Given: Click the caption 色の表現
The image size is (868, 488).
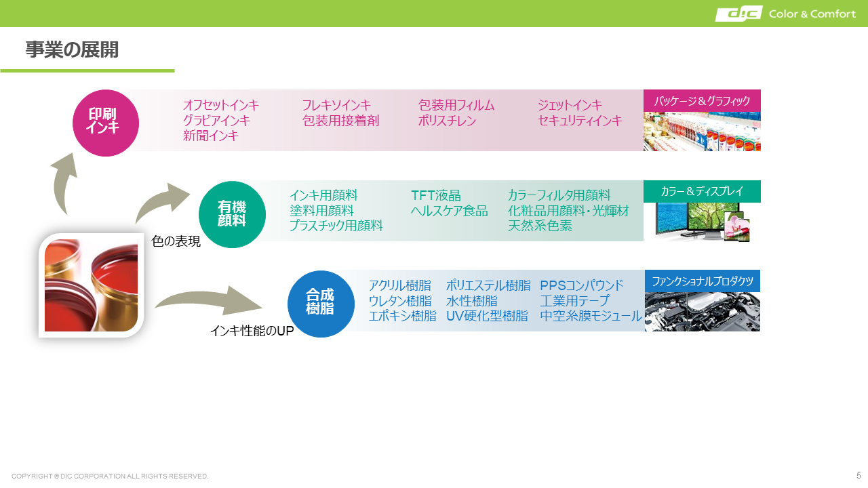Looking at the screenshot, I should coord(176,241).
